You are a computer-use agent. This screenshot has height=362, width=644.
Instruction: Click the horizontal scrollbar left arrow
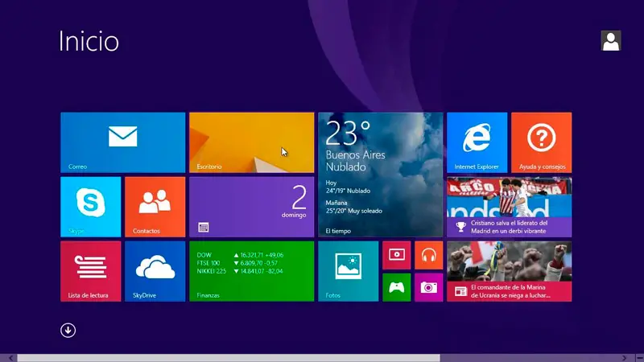(10, 358)
